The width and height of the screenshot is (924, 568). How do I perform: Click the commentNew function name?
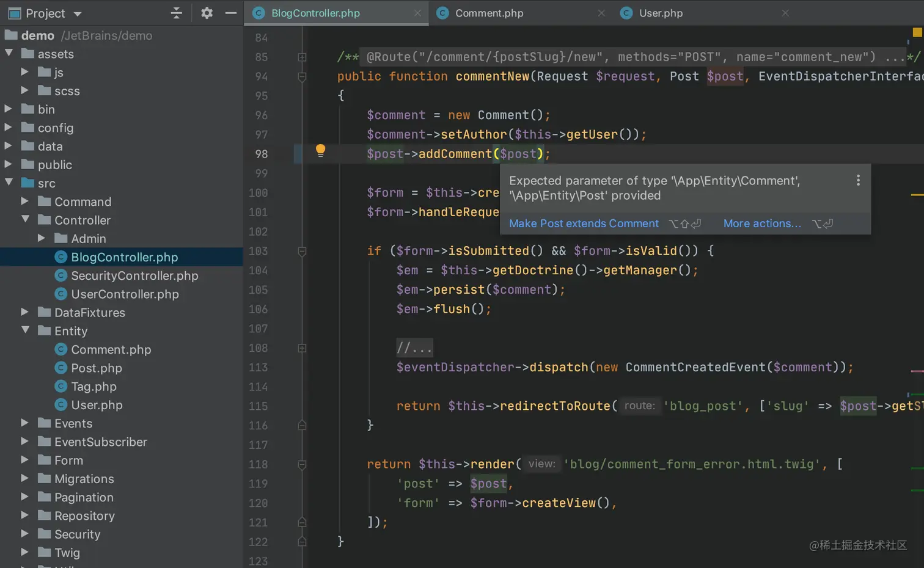coord(493,76)
